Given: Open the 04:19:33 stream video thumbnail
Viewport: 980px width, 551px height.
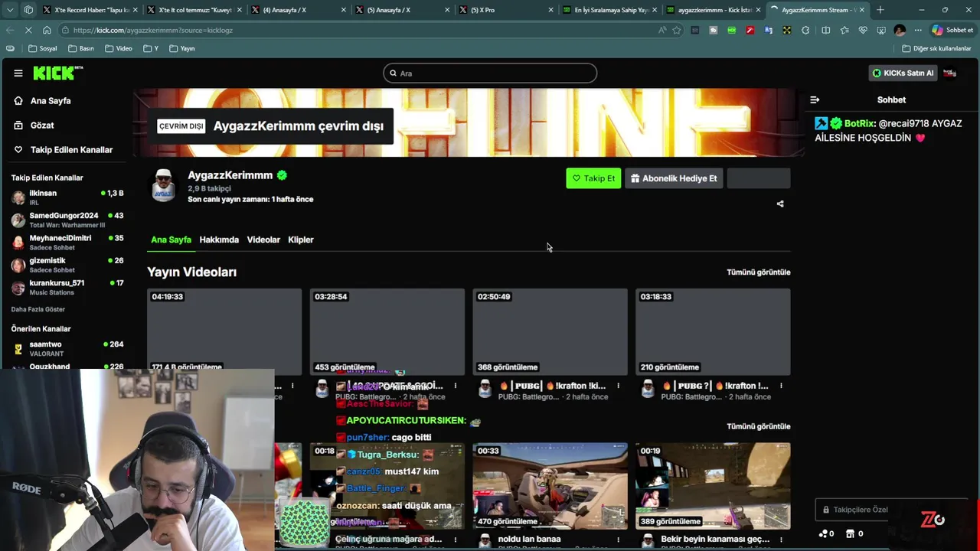Looking at the screenshot, I should tap(224, 331).
